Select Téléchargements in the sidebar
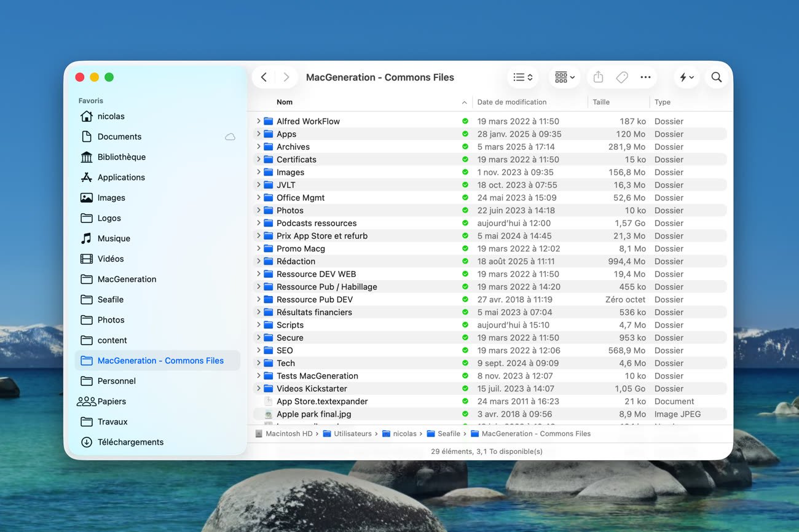 pos(130,442)
